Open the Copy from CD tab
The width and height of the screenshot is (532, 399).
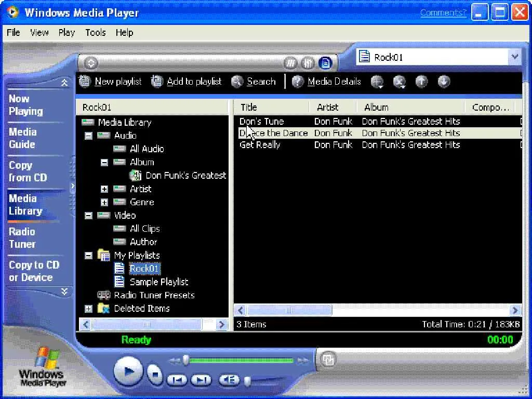point(28,171)
